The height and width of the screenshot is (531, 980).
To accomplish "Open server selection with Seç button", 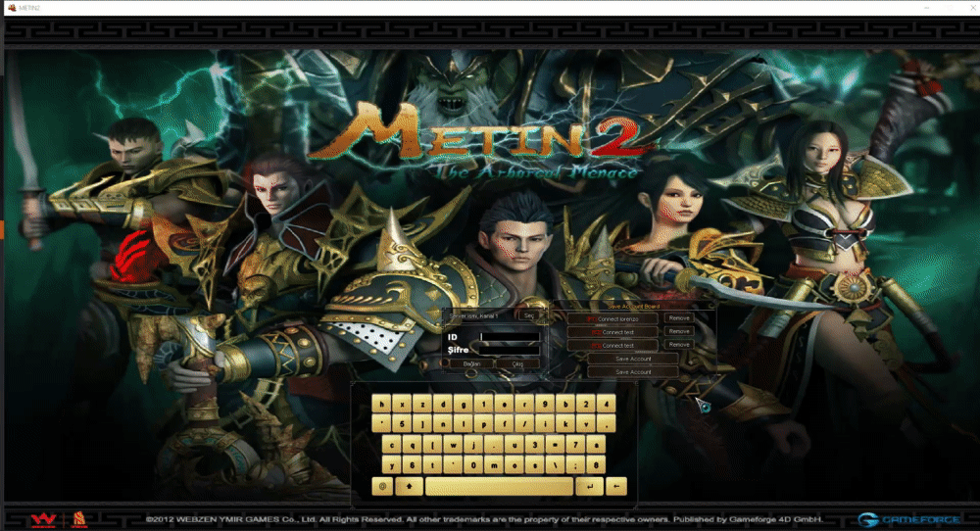I will (x=529, y=315).
